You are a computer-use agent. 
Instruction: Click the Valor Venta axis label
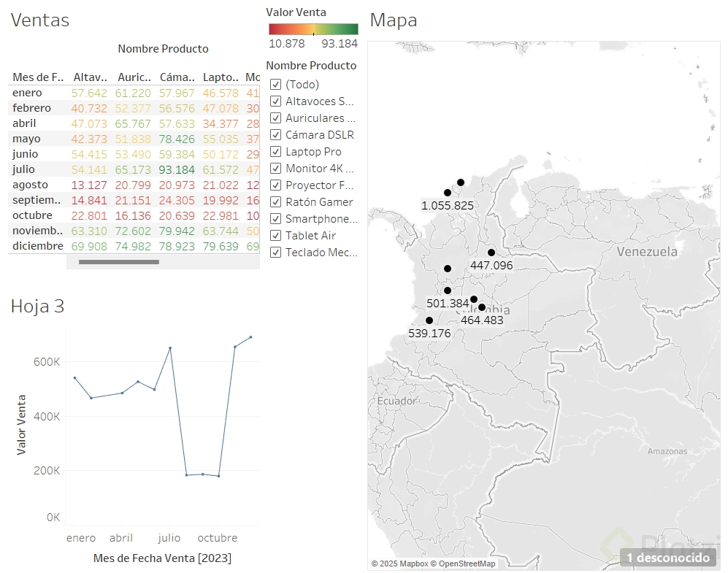point(21,425)
